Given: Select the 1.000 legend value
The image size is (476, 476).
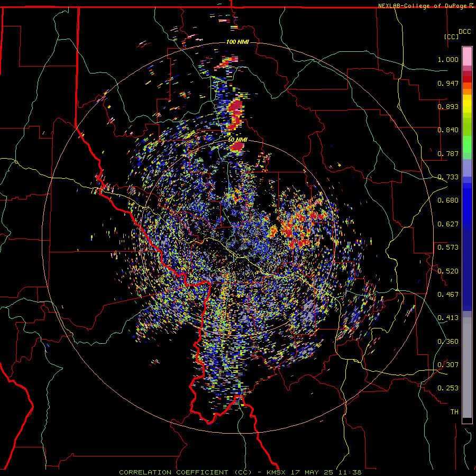Looking at the screenshot, I should (x=448, y=59).
